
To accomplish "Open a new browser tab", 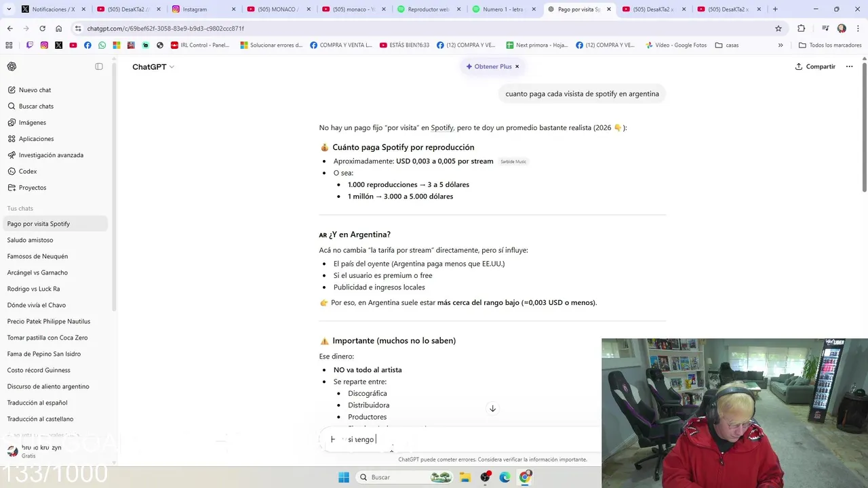I will 775,9.
